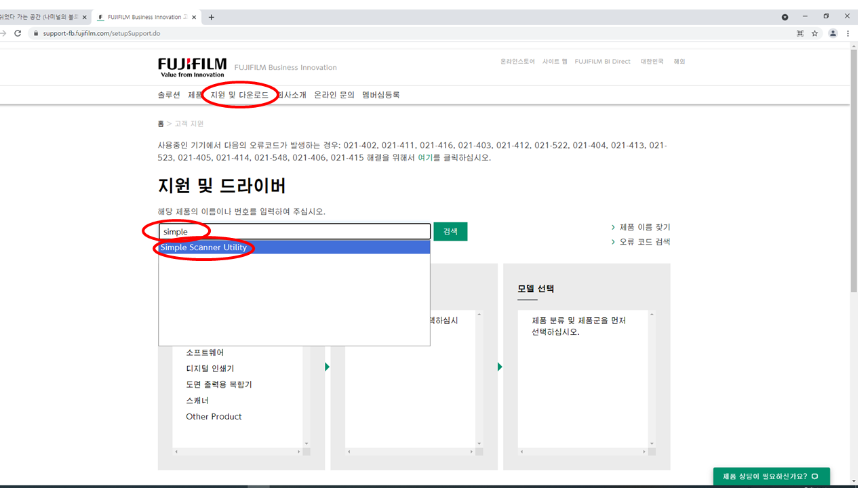Click the 홈 breadcrumb link

point(161,123)
